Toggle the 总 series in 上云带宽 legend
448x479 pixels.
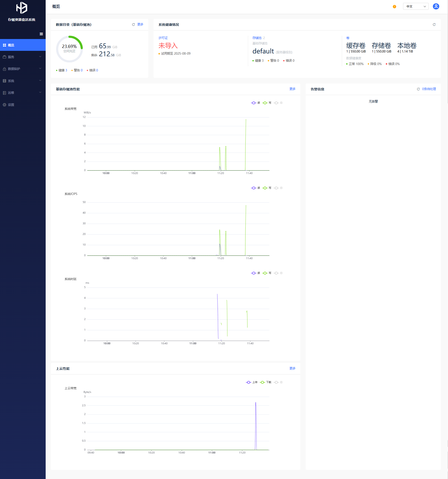coord(278,382)
